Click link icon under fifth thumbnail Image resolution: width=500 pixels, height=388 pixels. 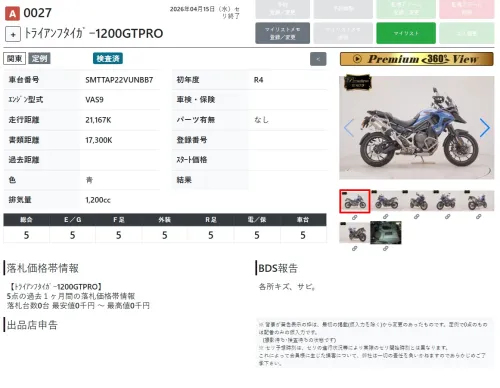[x=479, y=217]
